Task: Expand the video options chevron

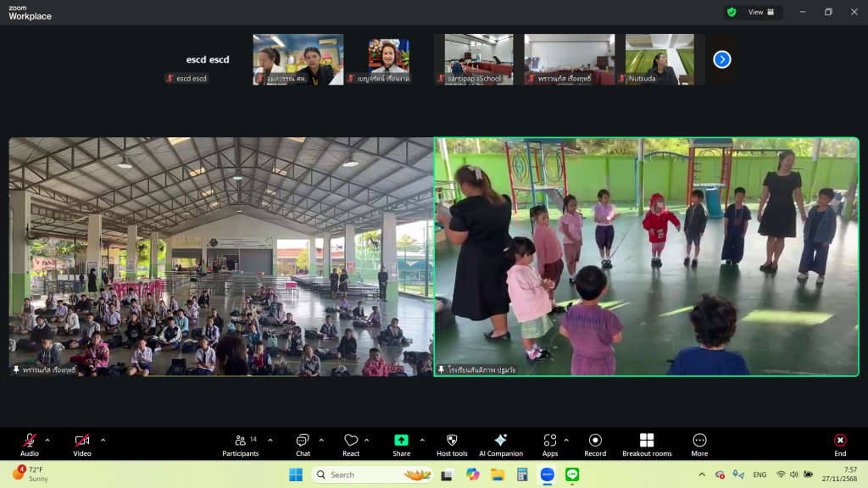Action: (x=103, y=440)
